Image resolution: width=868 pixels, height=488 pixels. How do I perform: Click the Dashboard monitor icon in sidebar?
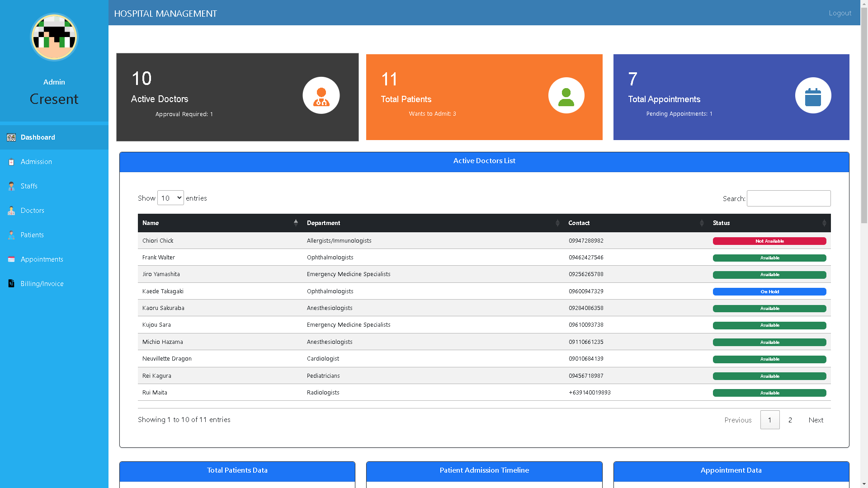[x=11, y=137]
